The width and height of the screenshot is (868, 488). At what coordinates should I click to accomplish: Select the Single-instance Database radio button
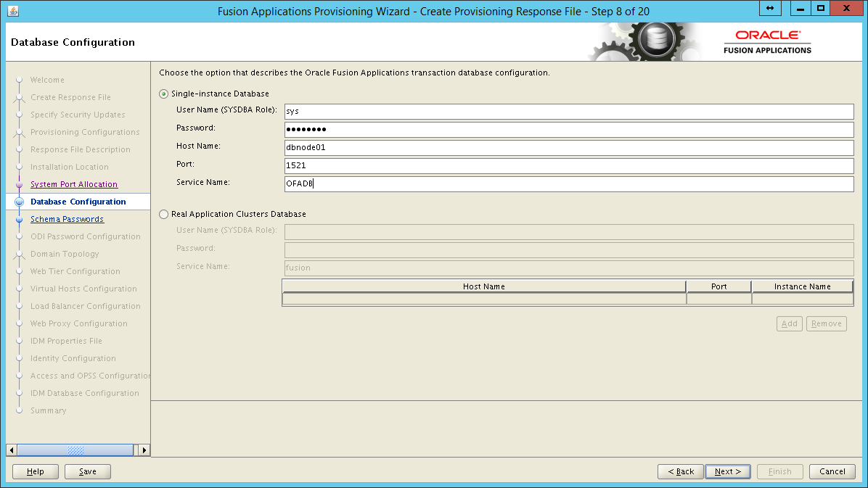click(164, 94)
